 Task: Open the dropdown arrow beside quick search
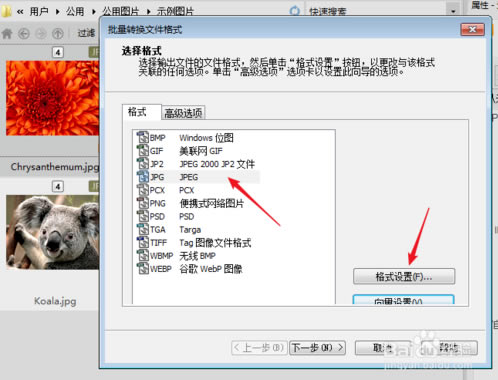click(x=453, y=11)
